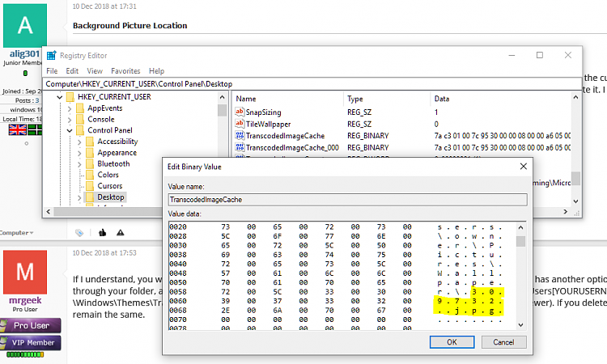This screenshot has height=364, width=607.
Task: Click the report warning triangle icon
Action: tap(121, 232)
